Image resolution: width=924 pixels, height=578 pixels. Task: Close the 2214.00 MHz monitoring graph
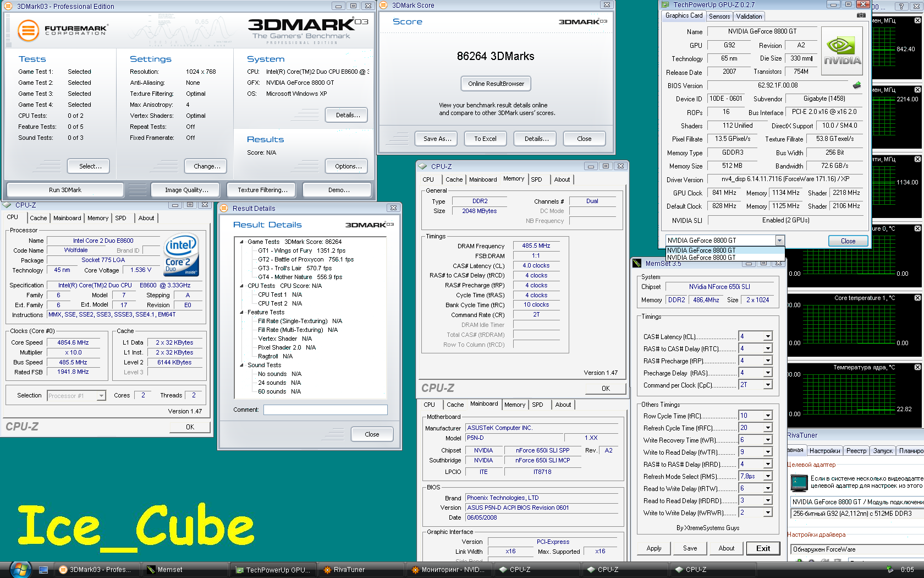click(917, 90)
